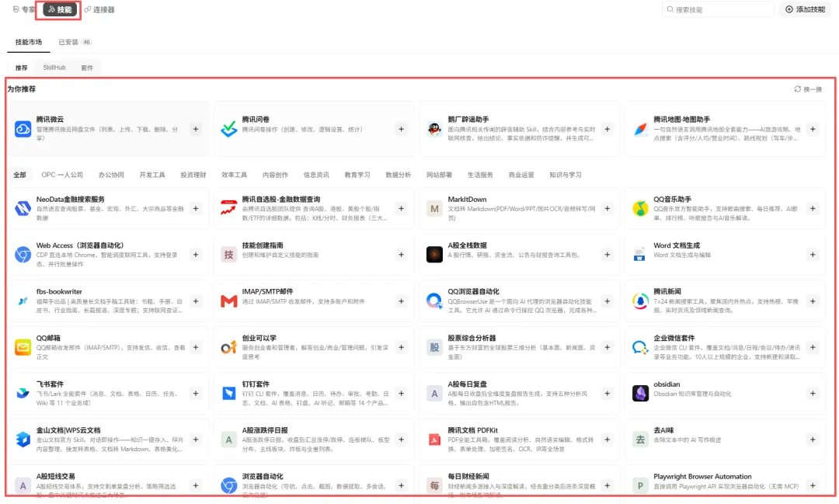Filter by 信息资讯 category
This screenshot has width=839, height=504.
point(316,175)
